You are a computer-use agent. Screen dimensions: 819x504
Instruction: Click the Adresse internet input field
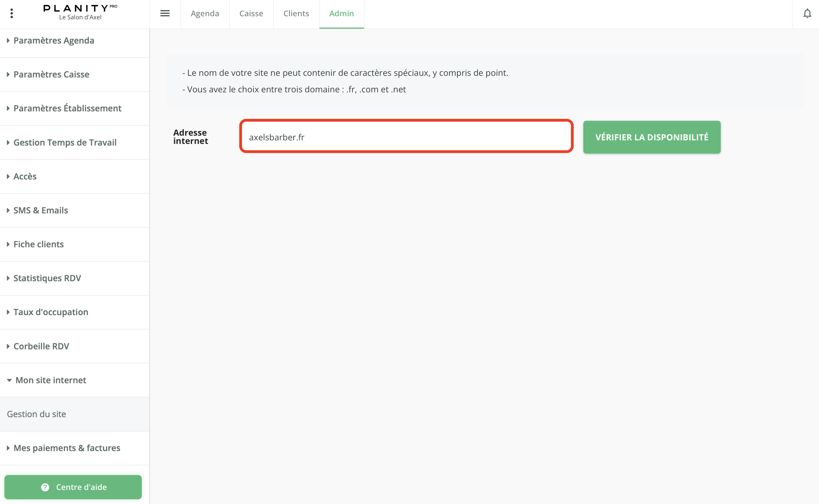click(x=406, y=137)
